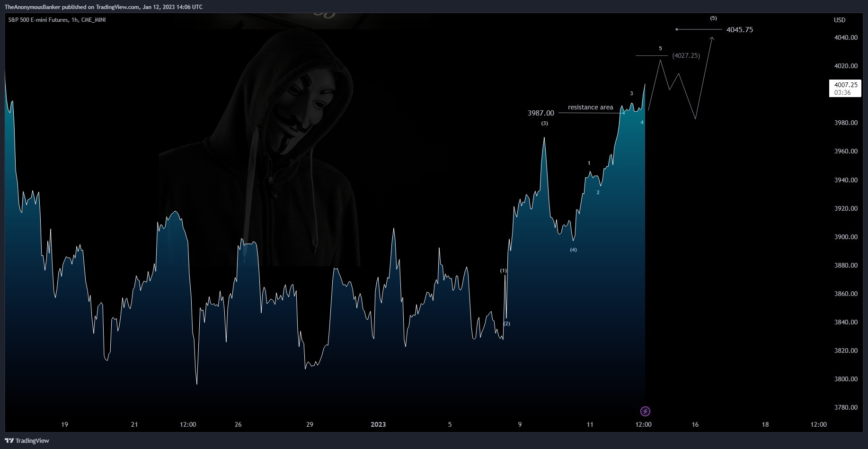
Task: Click the 3987.00 resistance price label
Action: click(540, 113)
